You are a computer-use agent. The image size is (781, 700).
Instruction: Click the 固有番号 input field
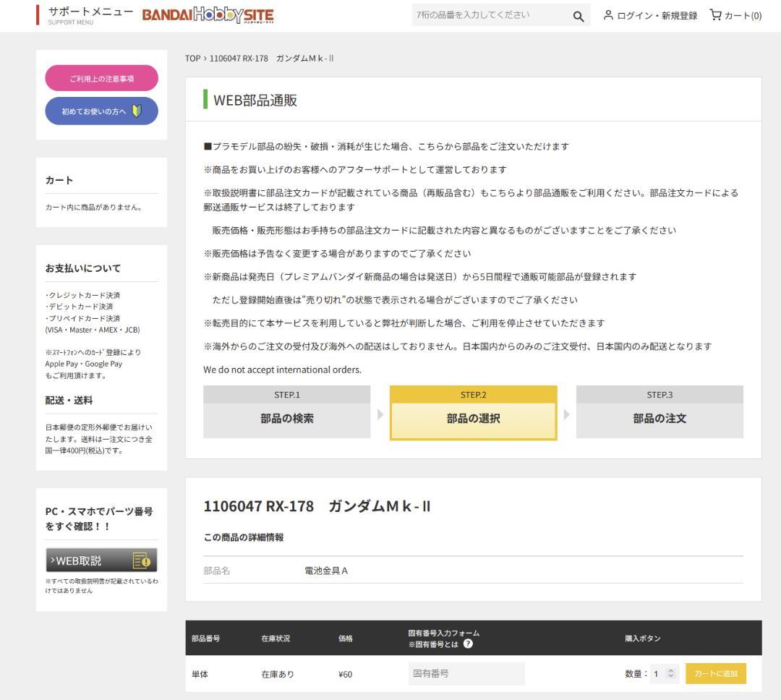466,674
